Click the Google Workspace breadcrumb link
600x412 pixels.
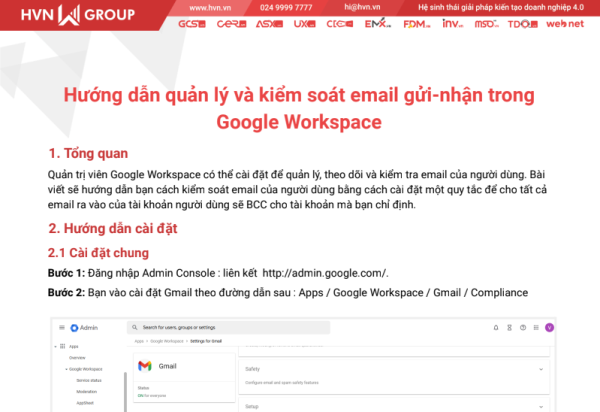pos(167,341)
